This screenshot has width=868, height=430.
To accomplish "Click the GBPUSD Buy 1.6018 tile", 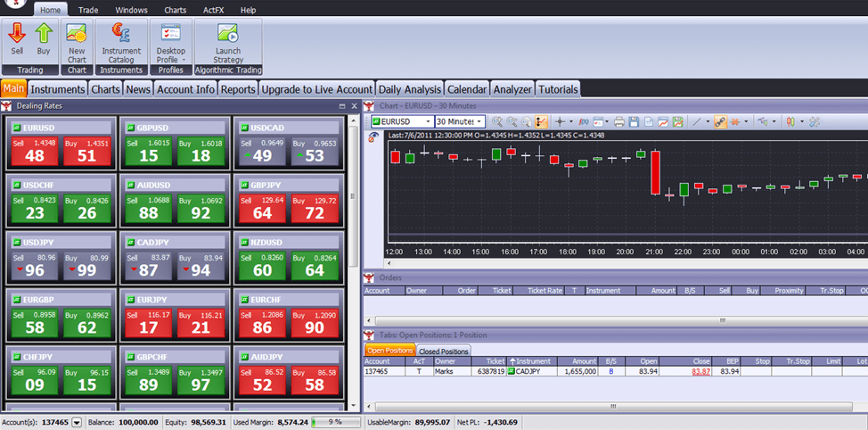I will 201,151.
